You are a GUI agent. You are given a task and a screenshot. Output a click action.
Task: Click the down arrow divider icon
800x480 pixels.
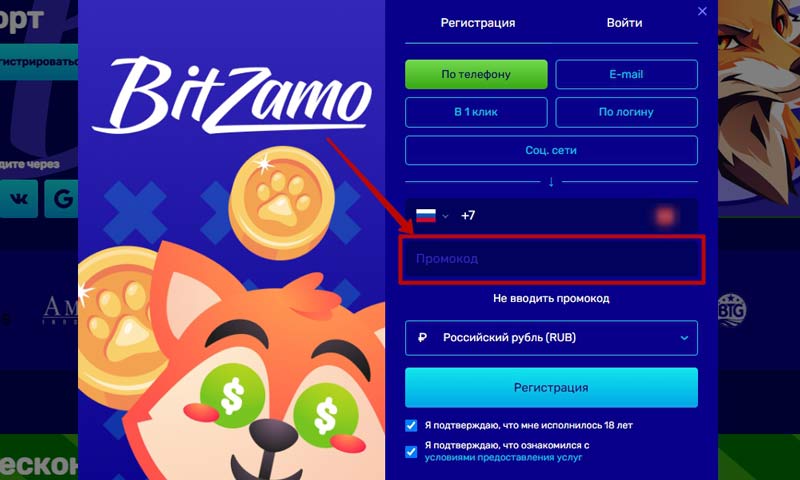(x=551, y=182)
